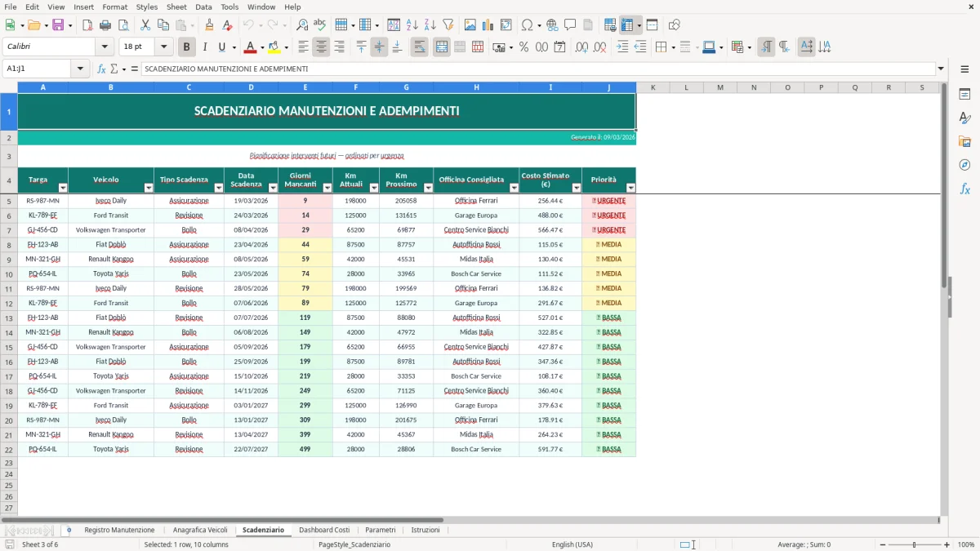The width and height of the screenshot is (980, 551).
Task: Toggle Center Horizontally alignment
Action: pos(321,47)
